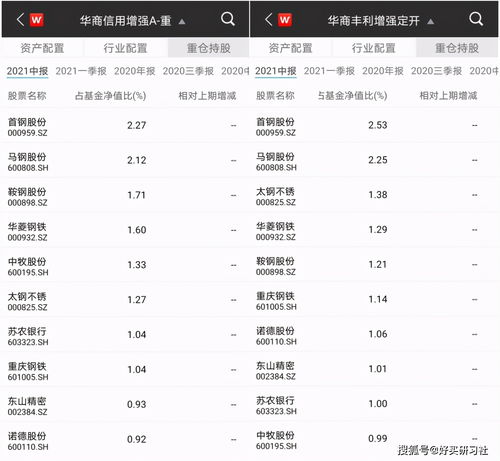Viewport: 500px width, 461px height.
Task: Open 行业配置 tab in 华商丰利增强定开 panel
Action: tap(374, 48)
